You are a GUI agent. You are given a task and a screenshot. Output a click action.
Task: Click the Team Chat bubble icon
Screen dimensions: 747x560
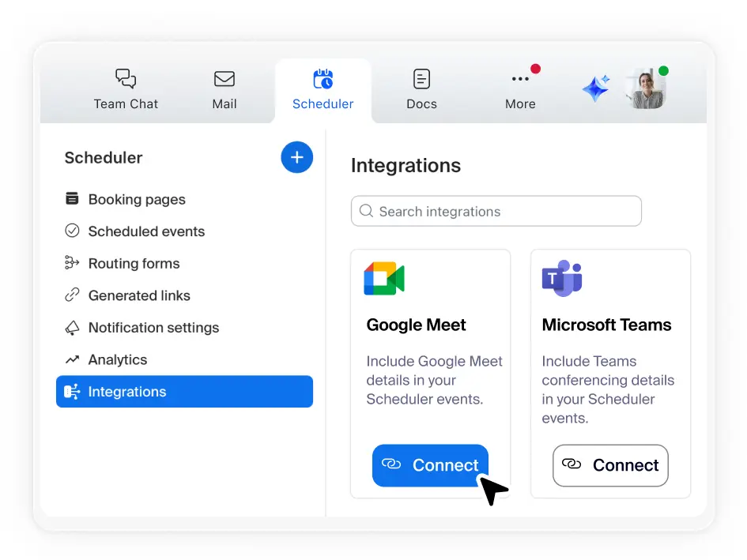(126, 79)
